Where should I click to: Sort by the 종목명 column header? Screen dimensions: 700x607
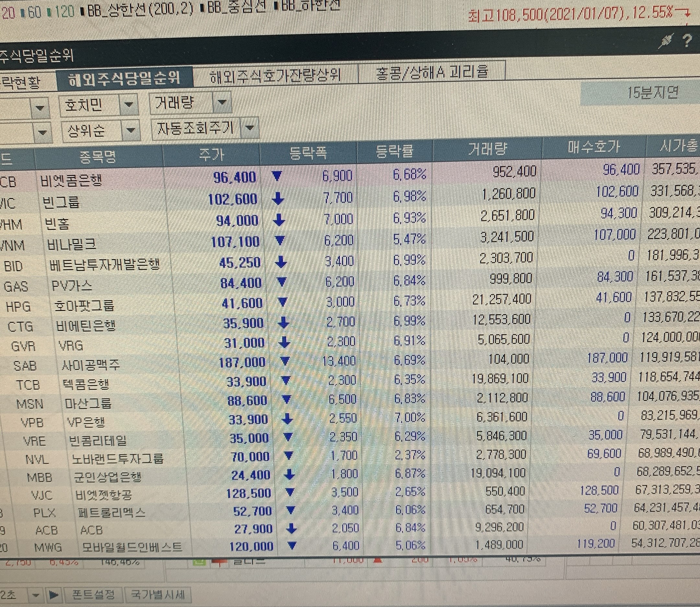98,156
